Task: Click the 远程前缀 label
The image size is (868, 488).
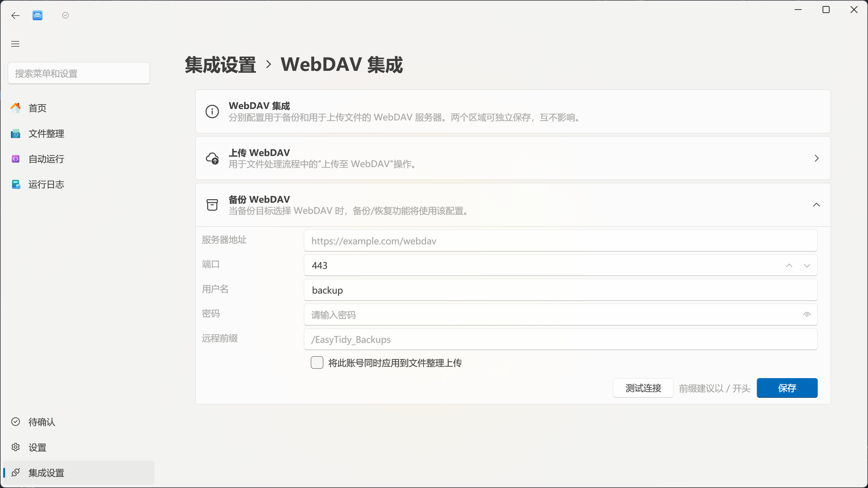Action: click(220, 338)
